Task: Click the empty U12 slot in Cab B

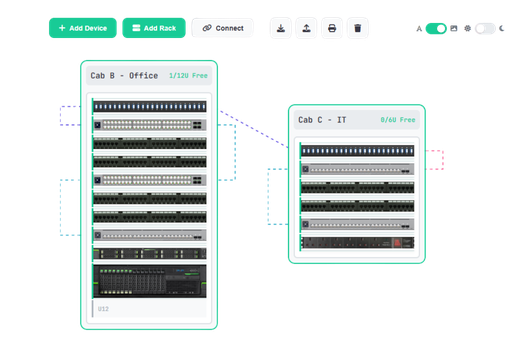Action: (x=150, y=309)
